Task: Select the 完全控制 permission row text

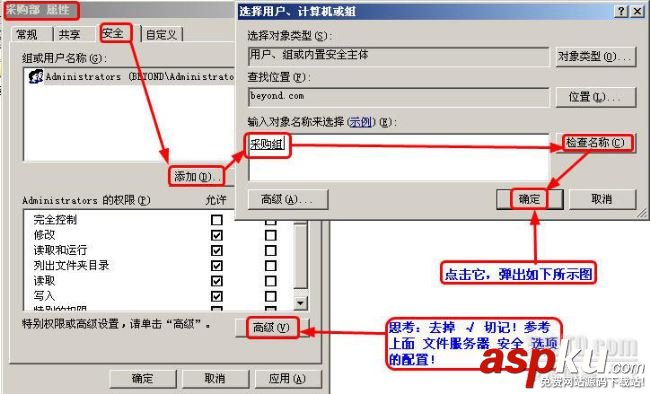Action: tap(55, 220)
